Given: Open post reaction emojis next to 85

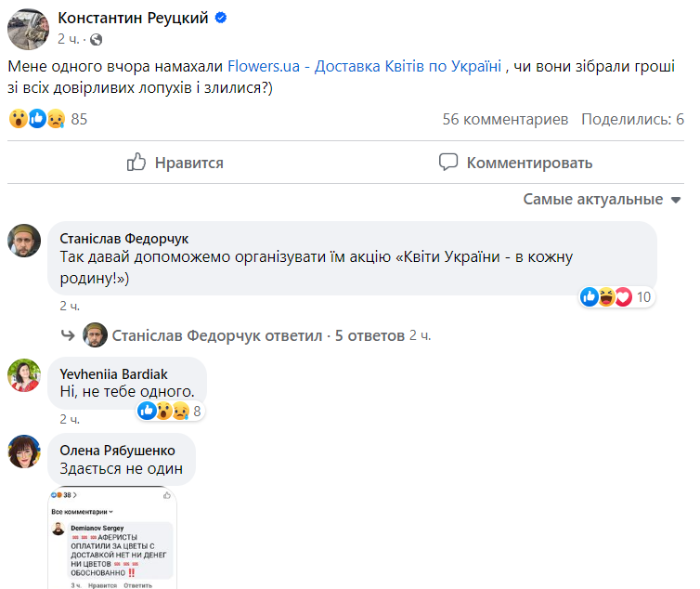Looking at the screenshot, I should point(37,119).
